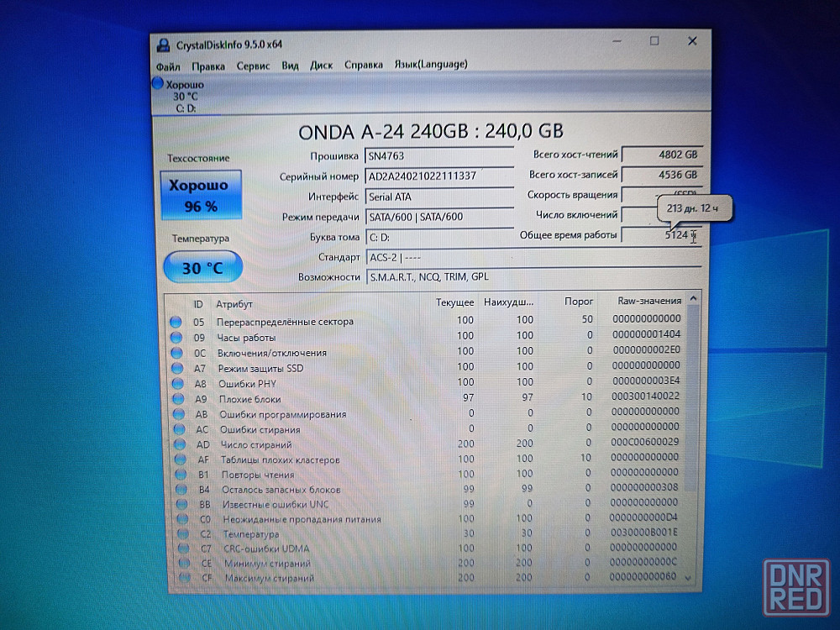Click the scroll up arrow of attribute list

pyautogui.click(x=693, y=298)
